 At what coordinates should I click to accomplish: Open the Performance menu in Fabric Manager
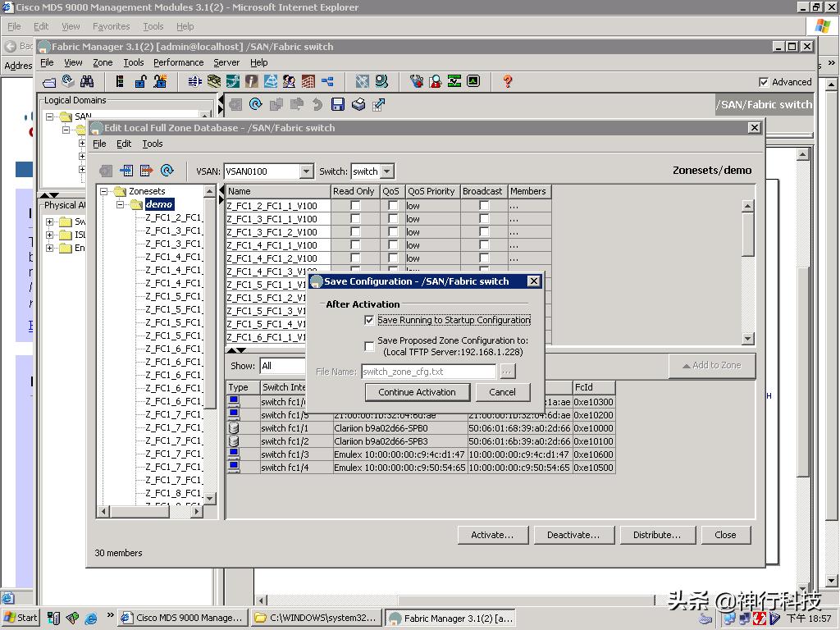(x=178, y=62)
